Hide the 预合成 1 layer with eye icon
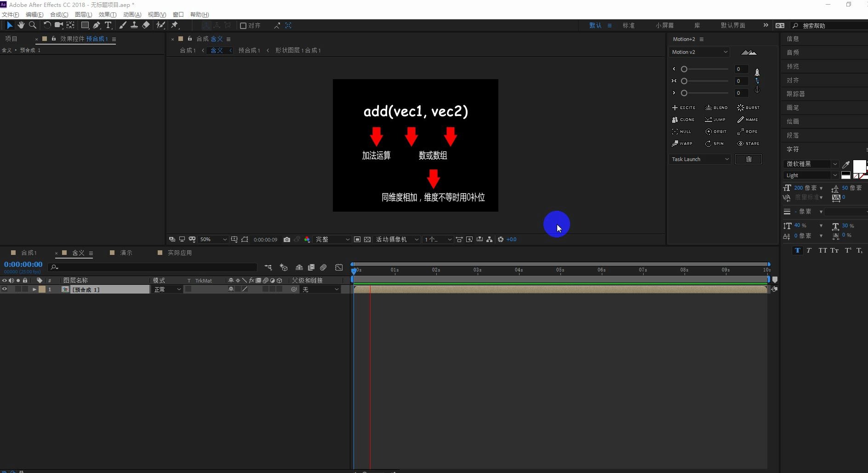 (x=5, y=289)
